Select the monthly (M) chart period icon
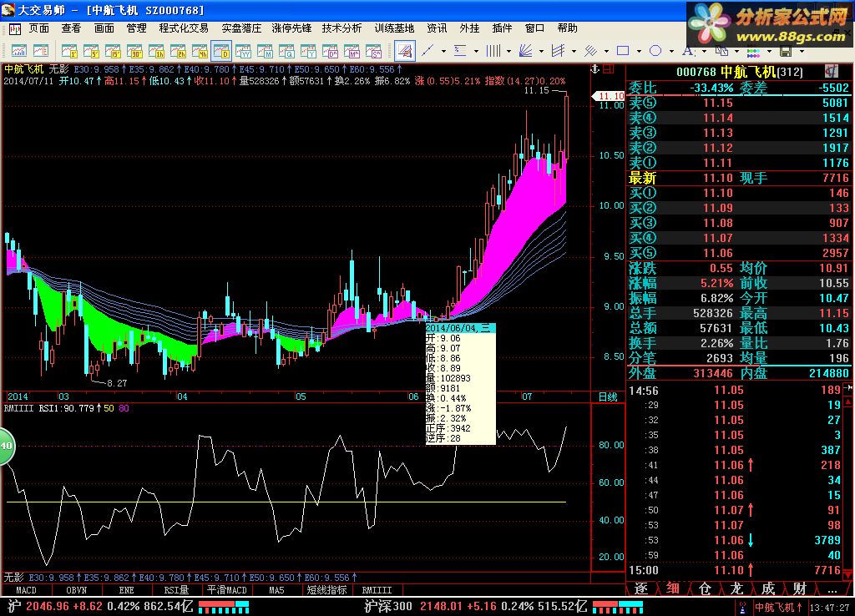This screenshot has height=616, width=855. (265, 51)
